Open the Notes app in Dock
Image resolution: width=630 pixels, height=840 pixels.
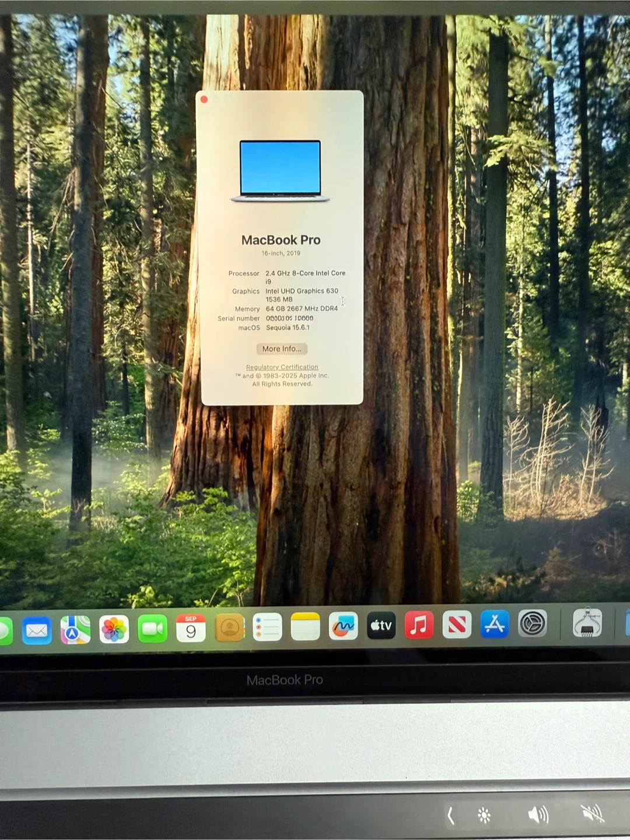305,626
